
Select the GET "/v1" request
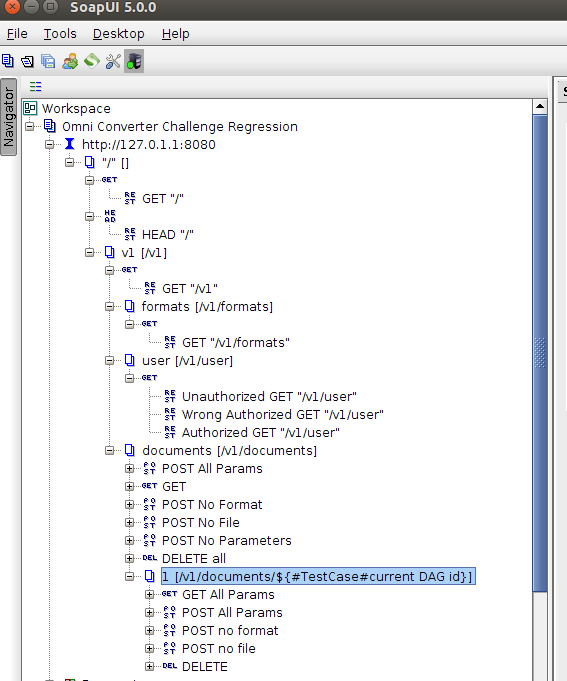point(190,289)
